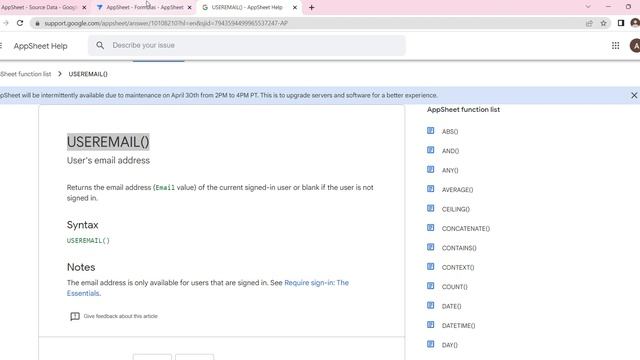Click the article icon beside ABS()
The width and height of the screenshot is (640, 360).
point(431,131)
